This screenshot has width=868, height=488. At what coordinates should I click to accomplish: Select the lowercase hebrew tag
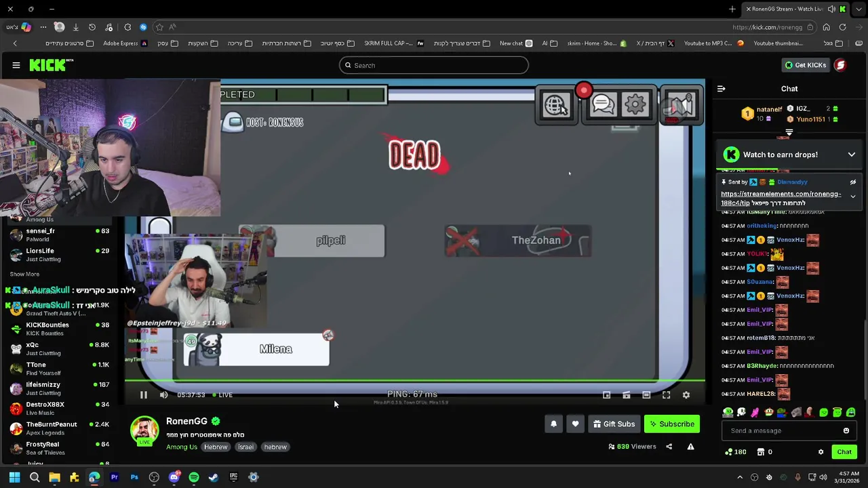pyautogui.click(x=275, y=447)
